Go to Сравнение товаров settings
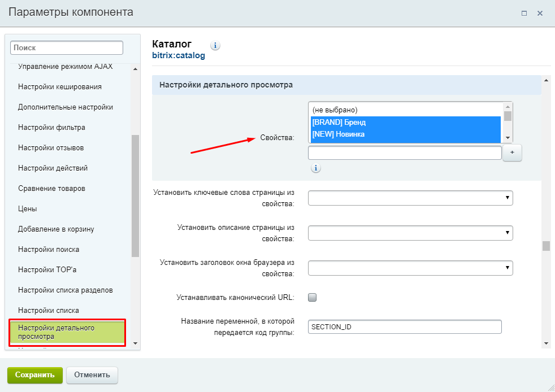 [x=51, y=189]
